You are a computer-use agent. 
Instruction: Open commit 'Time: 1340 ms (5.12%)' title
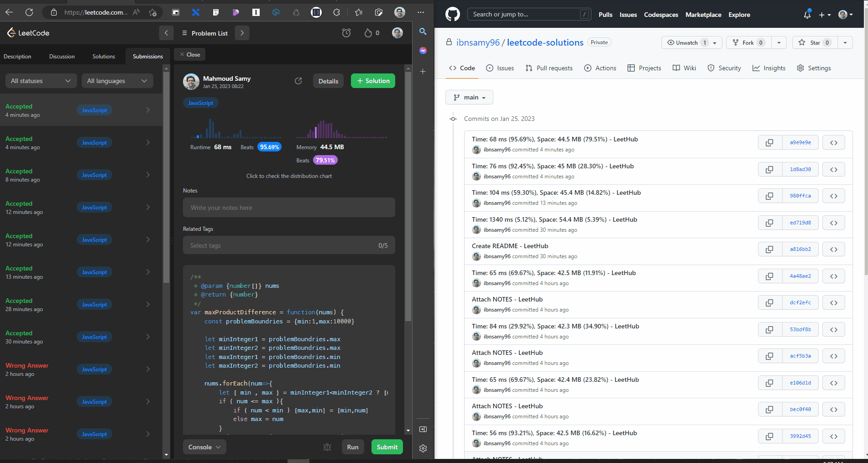point(554,219)
